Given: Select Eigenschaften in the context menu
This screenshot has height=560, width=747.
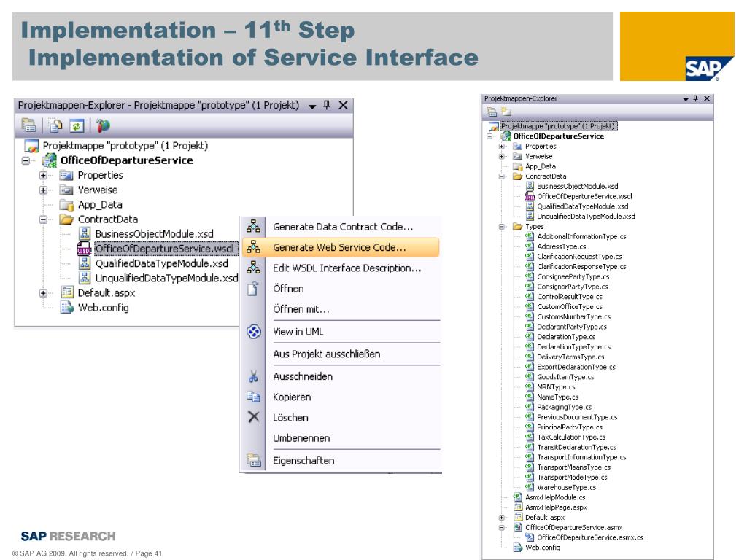Looking at the screenshot, I should tap(303, 460).
